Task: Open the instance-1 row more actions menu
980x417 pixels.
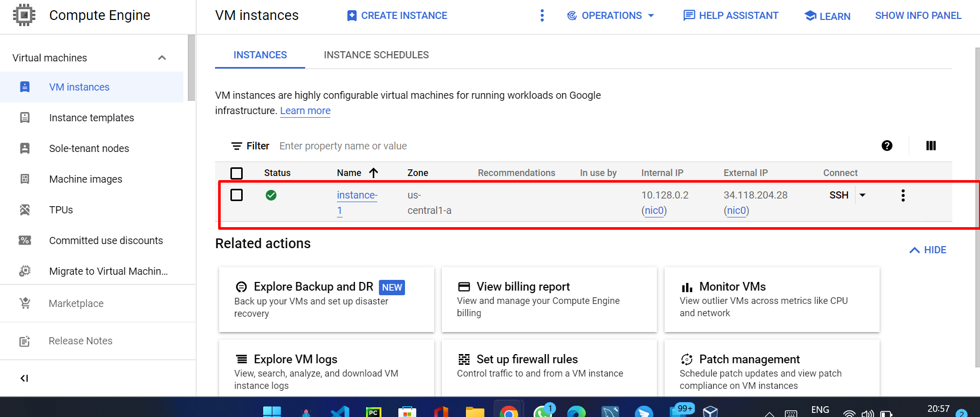Action: click(x=903, y=195)
